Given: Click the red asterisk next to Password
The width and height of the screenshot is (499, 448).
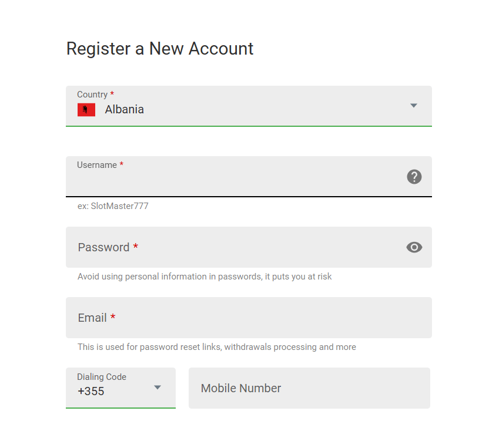Looking at the screenshot, I should tap(136, 247).
